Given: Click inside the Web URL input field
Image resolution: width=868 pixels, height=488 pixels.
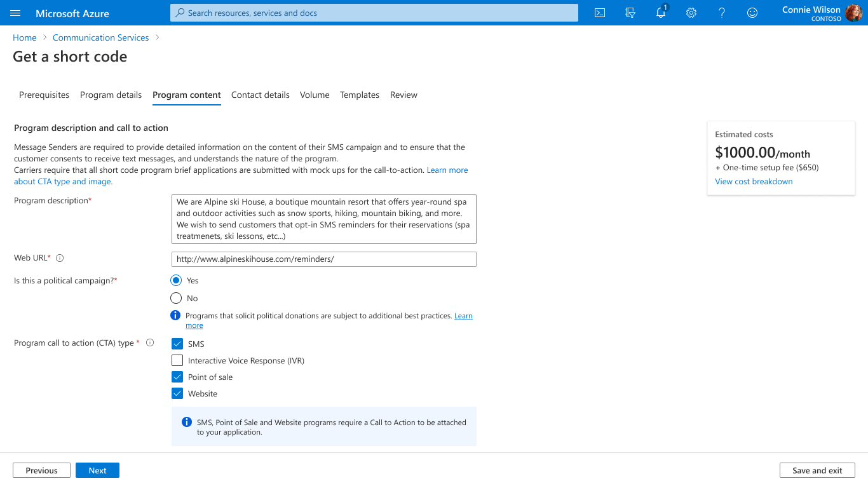Looking at the screenshot, I should (x=323, y=259).
